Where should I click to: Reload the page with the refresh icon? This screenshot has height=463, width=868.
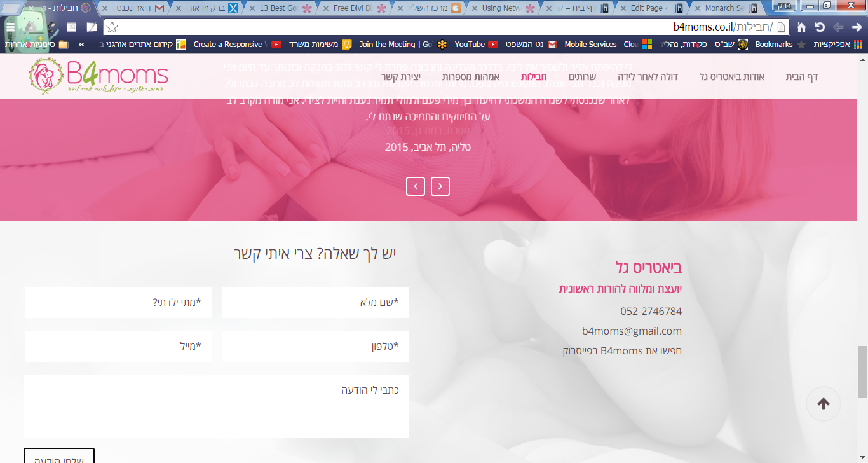point(820,27)
